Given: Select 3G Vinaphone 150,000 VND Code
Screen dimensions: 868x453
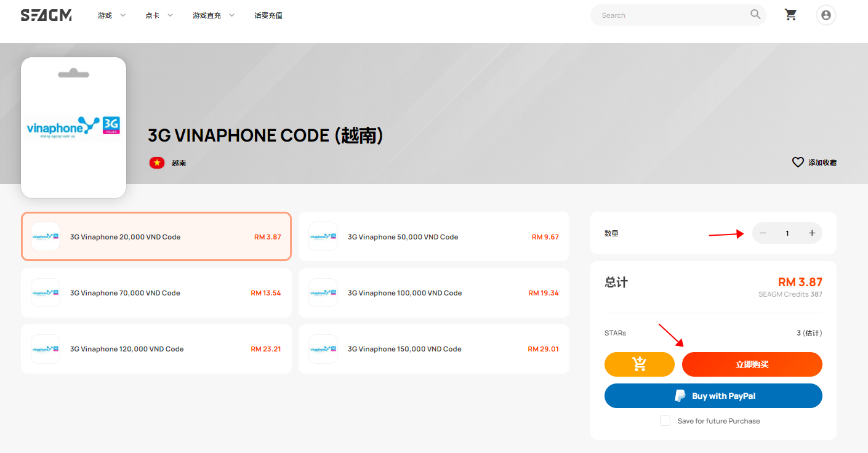Looking at the screenshot, I should pos(434,349).
